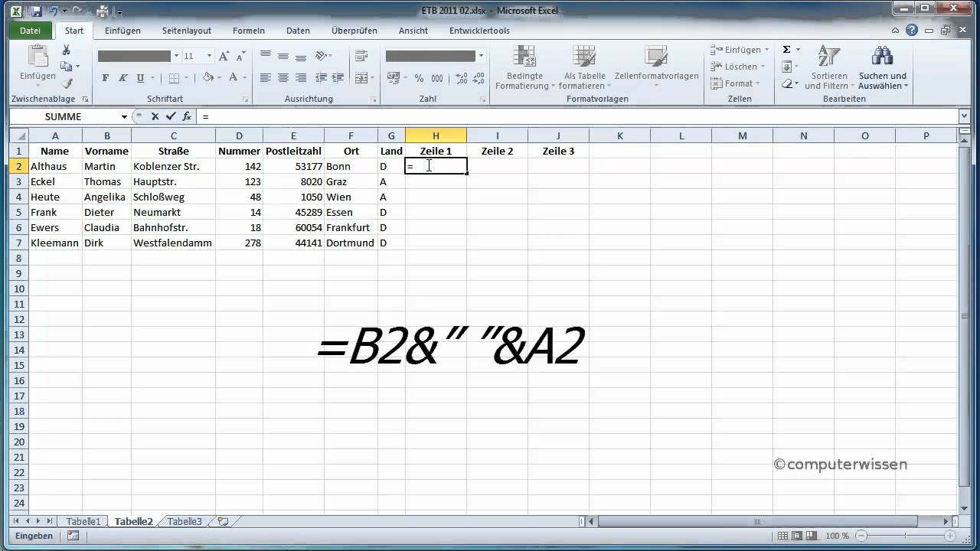Switch to the Überprüfen tab

354,31
